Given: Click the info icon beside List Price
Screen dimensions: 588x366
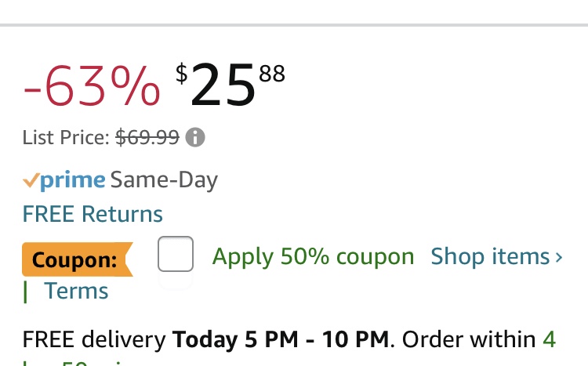Looking at the screenshot, I should pyautogui.click(x=195, y=138).
